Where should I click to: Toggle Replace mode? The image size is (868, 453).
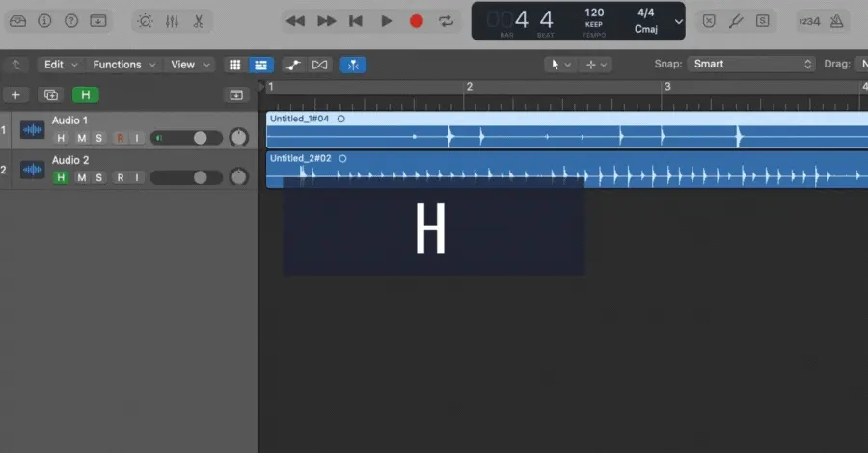click(x=709, y=21)
